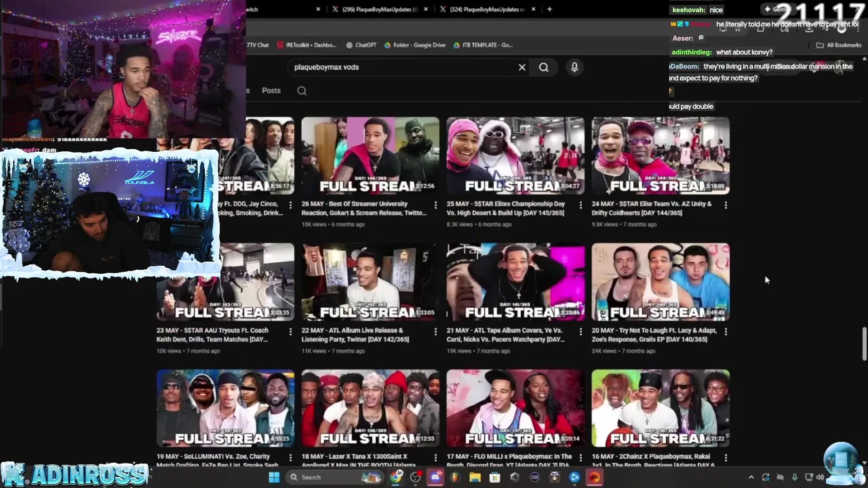Open Google Chrome from the taskbar
Image resolution: width=868 pixels, height=488 pixels.
pos(396,477)
